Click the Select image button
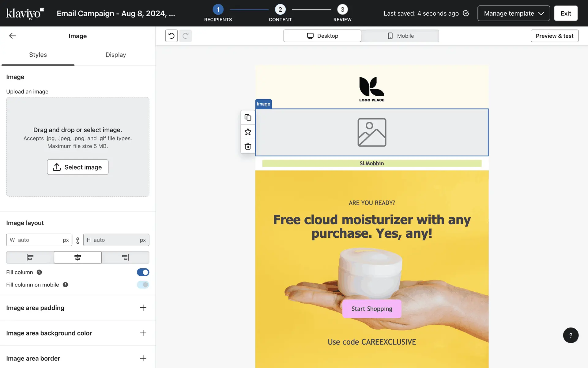Image resolution: width=588 pixels, height=368 pixels. coord(78,167)
